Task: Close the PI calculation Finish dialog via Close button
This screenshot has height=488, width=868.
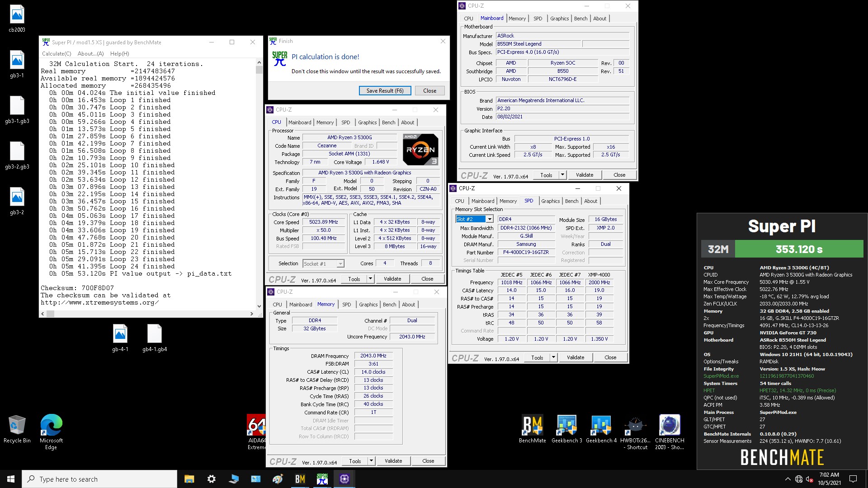Action: pyautogui.click(x=429, y=90)
